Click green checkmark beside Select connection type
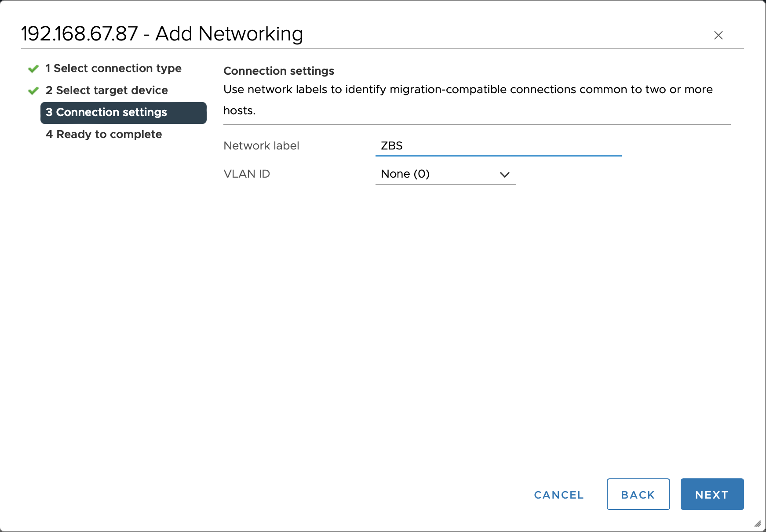This screenshot has width=766, height=532. (33, 69)
